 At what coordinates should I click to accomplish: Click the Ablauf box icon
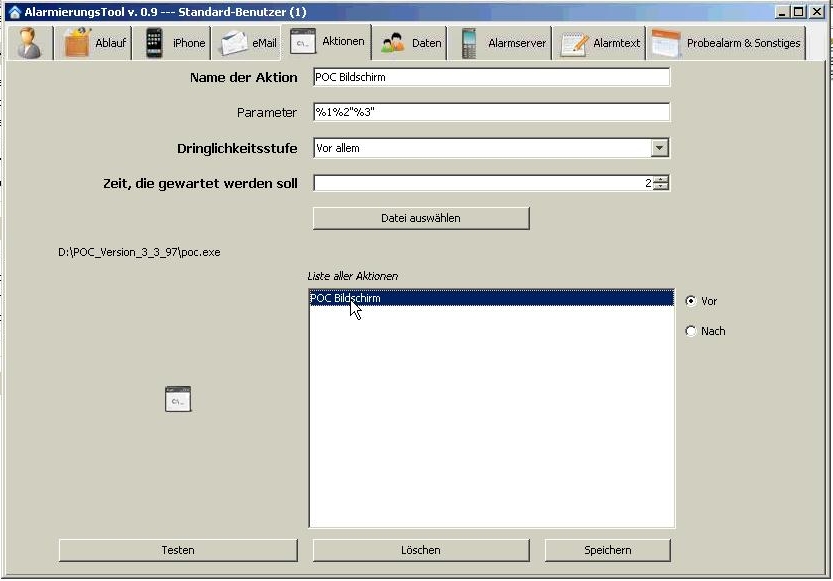click(x=77, y=43)
